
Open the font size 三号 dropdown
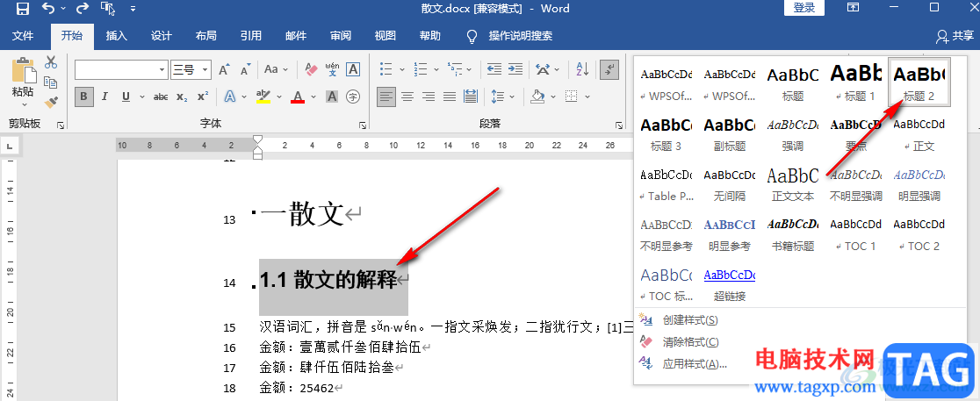(x=205, y=70)
